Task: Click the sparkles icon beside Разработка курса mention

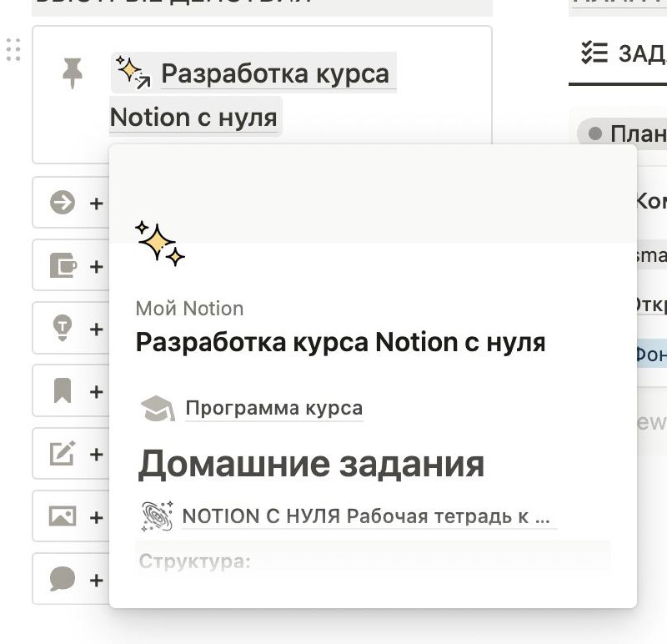Action: click(x=133, y=73)
